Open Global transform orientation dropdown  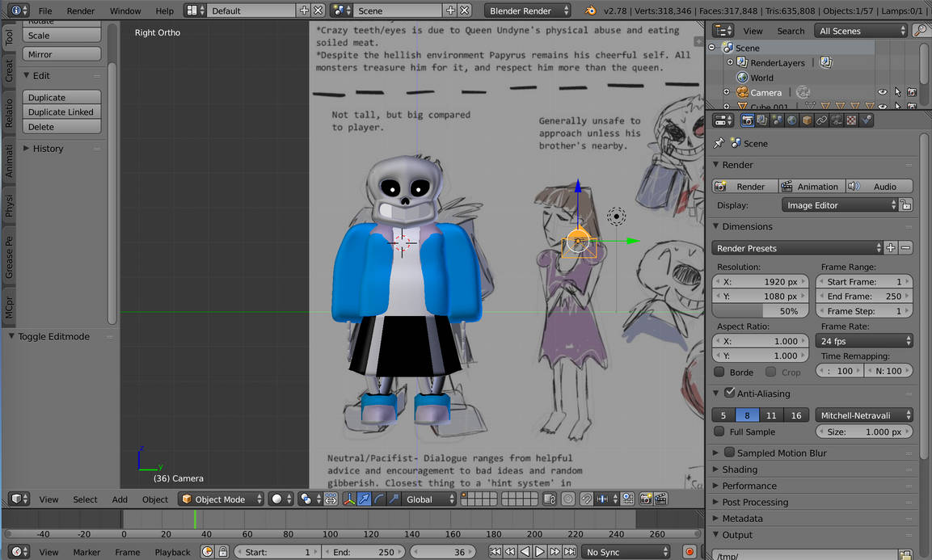pyautogui.click(x=428, y=499)
